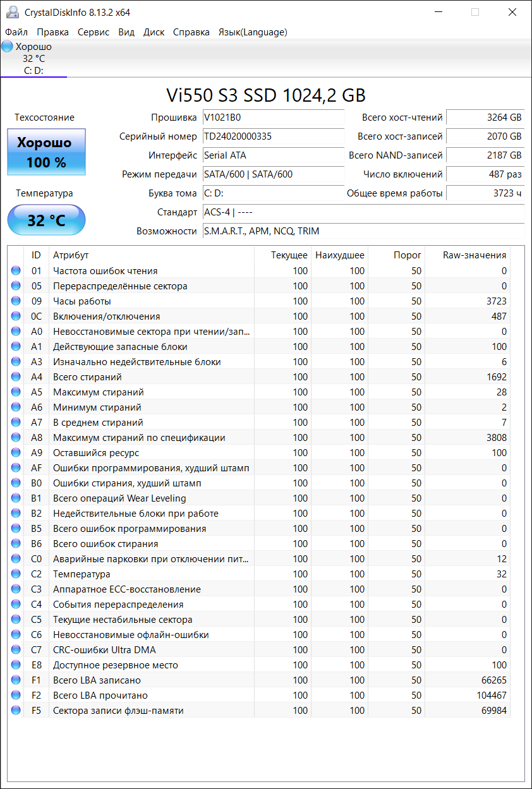532x789 pixels.
Task: Click status orb in row B0
Action: [x=16, y=483]
